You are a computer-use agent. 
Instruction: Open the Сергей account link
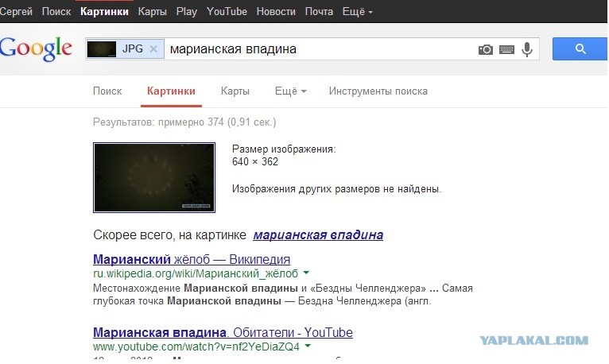pyautogui.click(x=16, y=12)
